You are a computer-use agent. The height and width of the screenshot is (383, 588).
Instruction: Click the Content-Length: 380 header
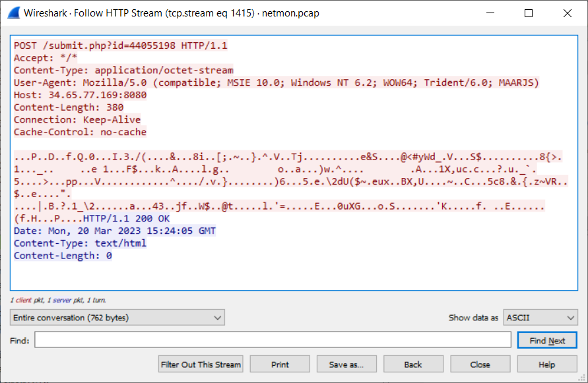(x=69, y=107)
